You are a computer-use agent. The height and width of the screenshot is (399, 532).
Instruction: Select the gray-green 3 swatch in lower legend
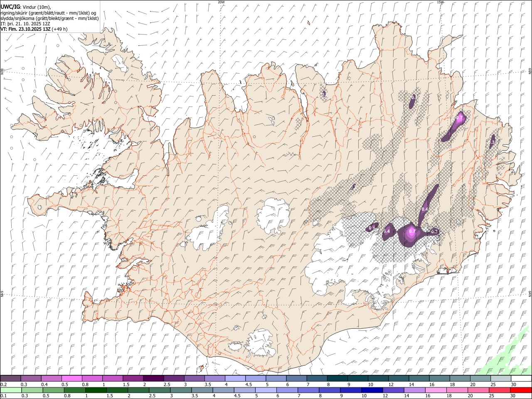coord(181,390)
